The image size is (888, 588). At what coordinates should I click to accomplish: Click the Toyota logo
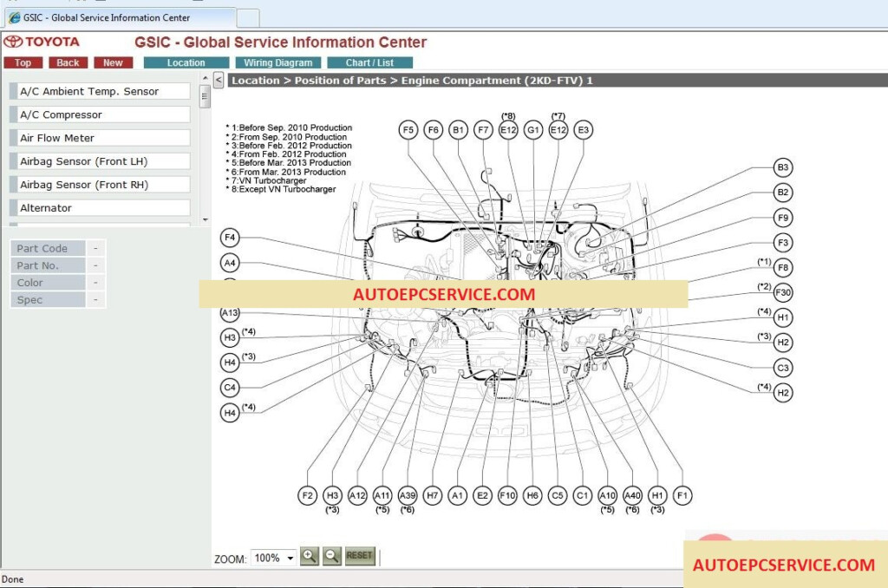point(42,42)
